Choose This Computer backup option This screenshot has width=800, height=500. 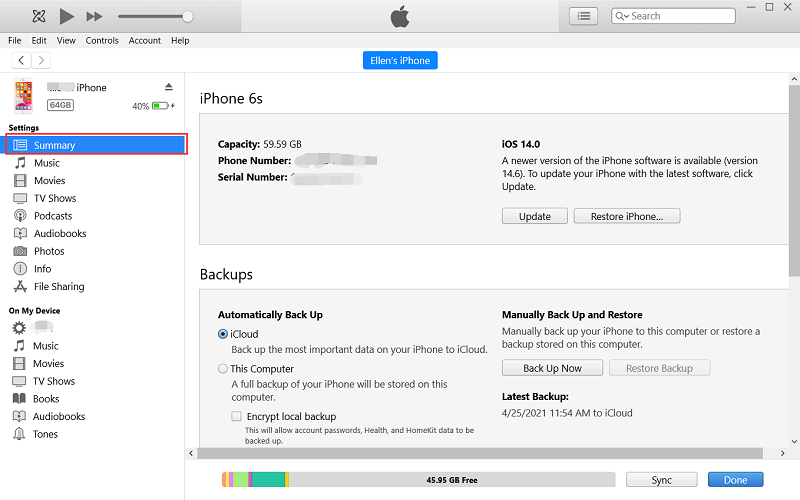223,369
